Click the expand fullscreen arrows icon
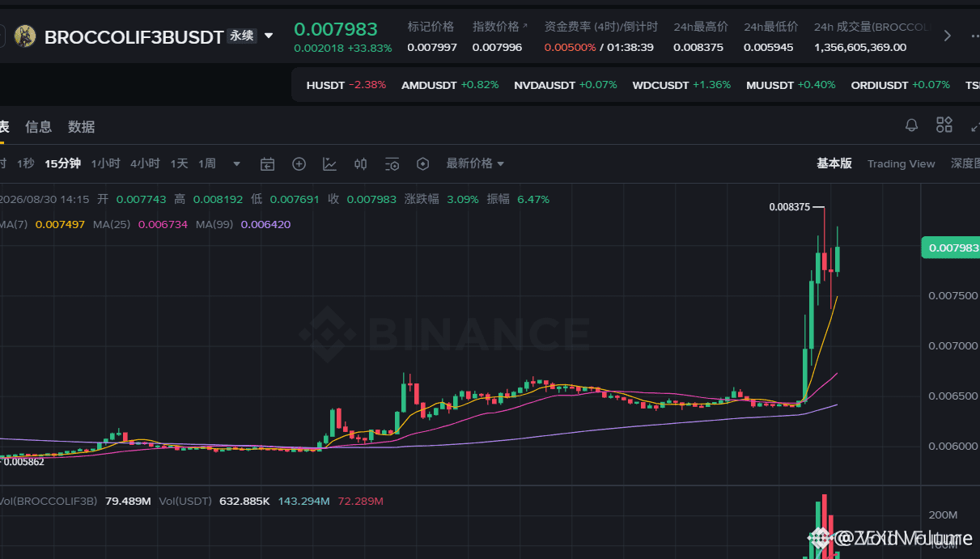980x559 pixels. click(x=974, y=125)
